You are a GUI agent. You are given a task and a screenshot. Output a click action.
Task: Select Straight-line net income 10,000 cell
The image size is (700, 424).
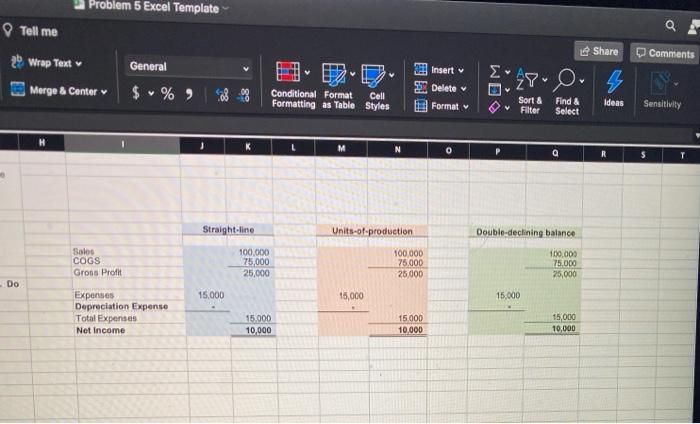pyautogui.click(x=258, y=331)
